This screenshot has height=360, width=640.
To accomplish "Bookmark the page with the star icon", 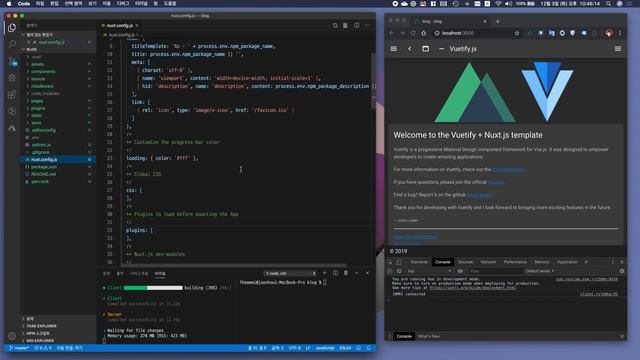I will click(517, 33).
